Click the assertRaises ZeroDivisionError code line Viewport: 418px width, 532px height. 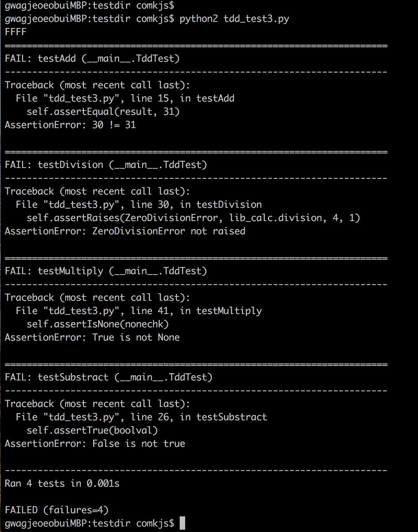pyautogui.click(x=193, y=218)
